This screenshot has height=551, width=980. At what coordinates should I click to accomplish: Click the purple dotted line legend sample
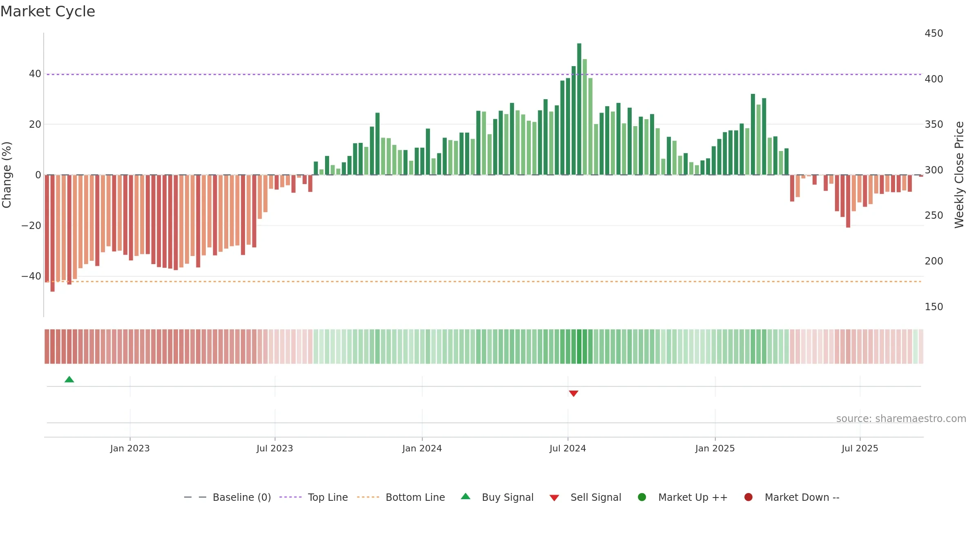pyautogui.click(x=290, y=497)
